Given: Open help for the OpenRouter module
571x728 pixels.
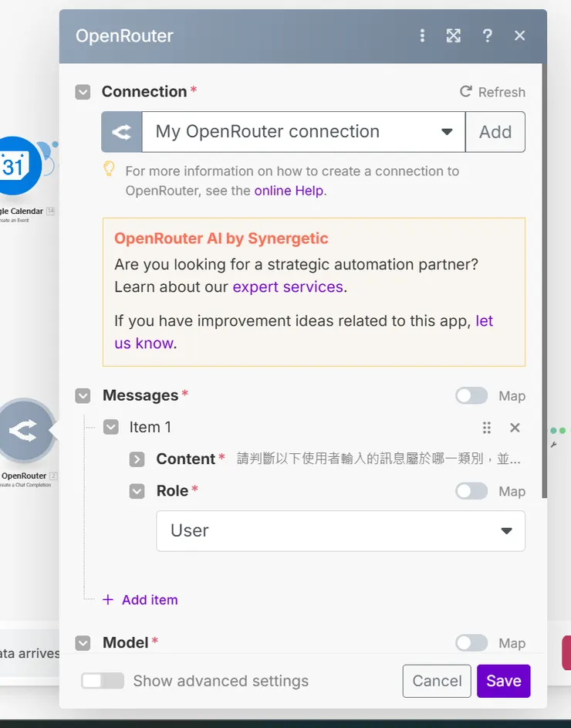Looking at the screenshot, I should tap(487, 35).
